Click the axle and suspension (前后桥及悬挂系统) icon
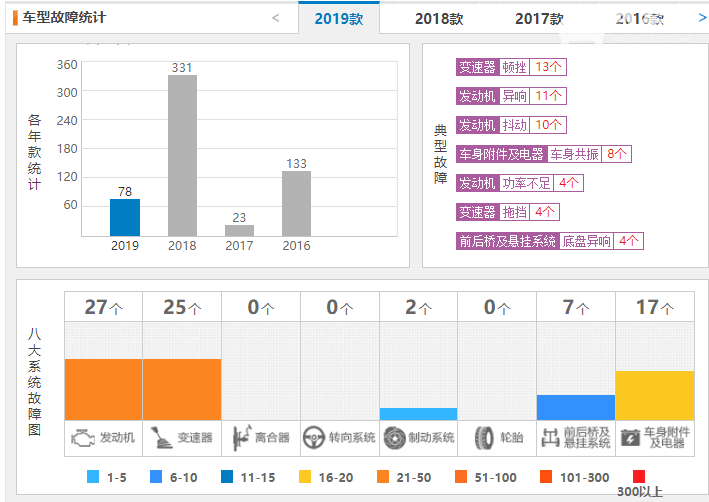This screenshot has width=709, height=502. point(550,438)
